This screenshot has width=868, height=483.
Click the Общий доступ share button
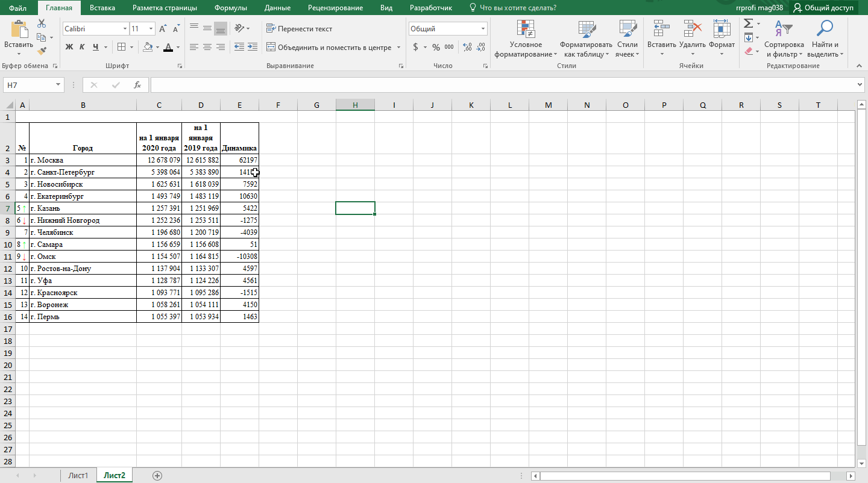coord(823,8)
